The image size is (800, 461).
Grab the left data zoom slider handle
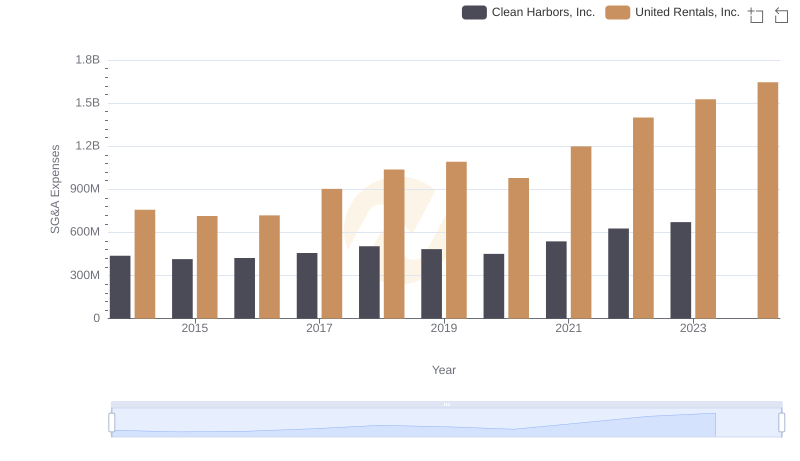(x=112, y=422)
